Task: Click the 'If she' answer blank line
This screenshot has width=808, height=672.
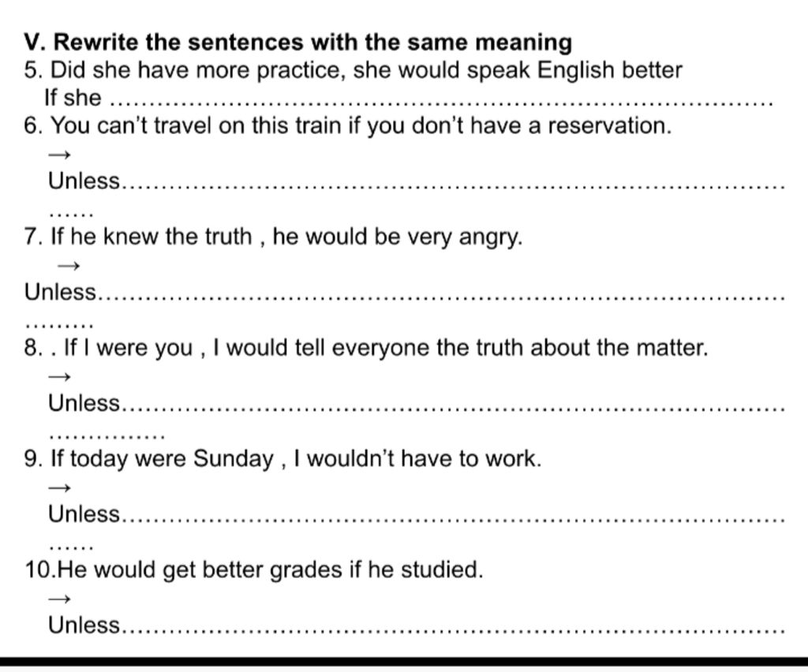Action: tap(442, 102)
